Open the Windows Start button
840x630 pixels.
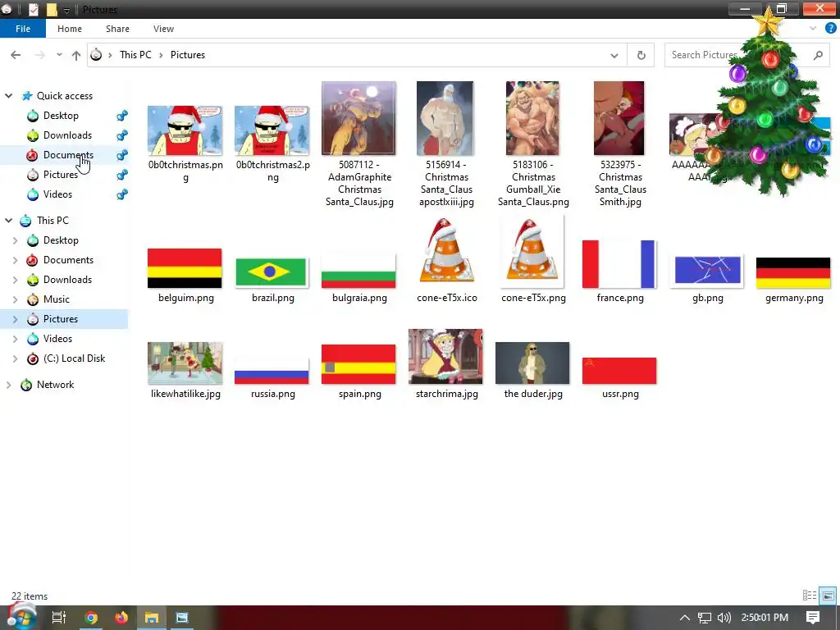pyautogui.click(x=21, y=618)
